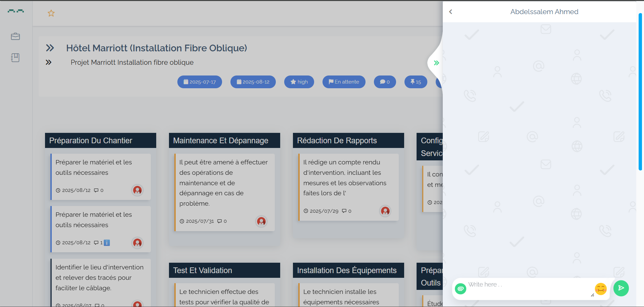Click the En attente status badge
The height and width of the screenshot is (307, 644).
click(x=344, y=82)
